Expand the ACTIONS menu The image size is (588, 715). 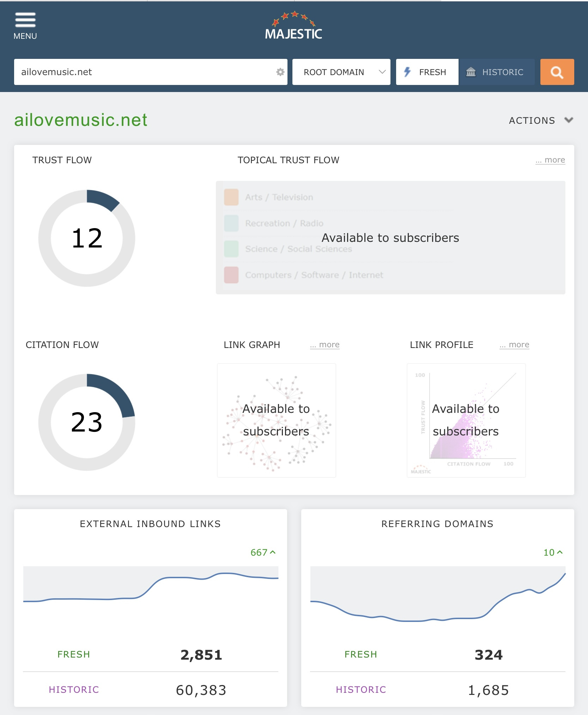click(541, 121)
